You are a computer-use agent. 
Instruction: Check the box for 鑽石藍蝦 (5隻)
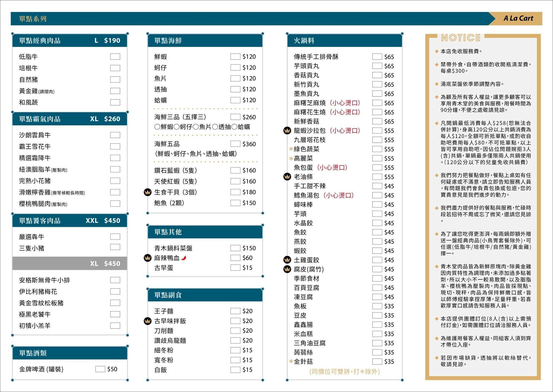click(x=235, y=170)
